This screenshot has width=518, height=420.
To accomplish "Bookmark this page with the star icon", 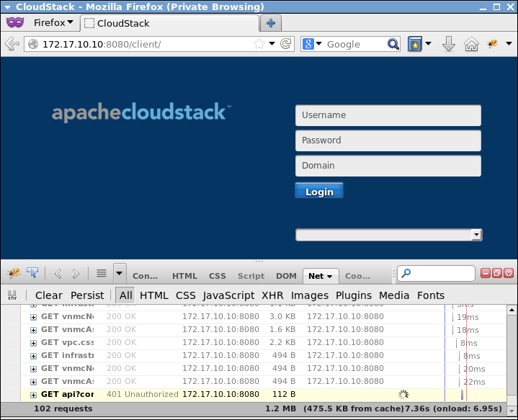I will (x=259, y=44).
